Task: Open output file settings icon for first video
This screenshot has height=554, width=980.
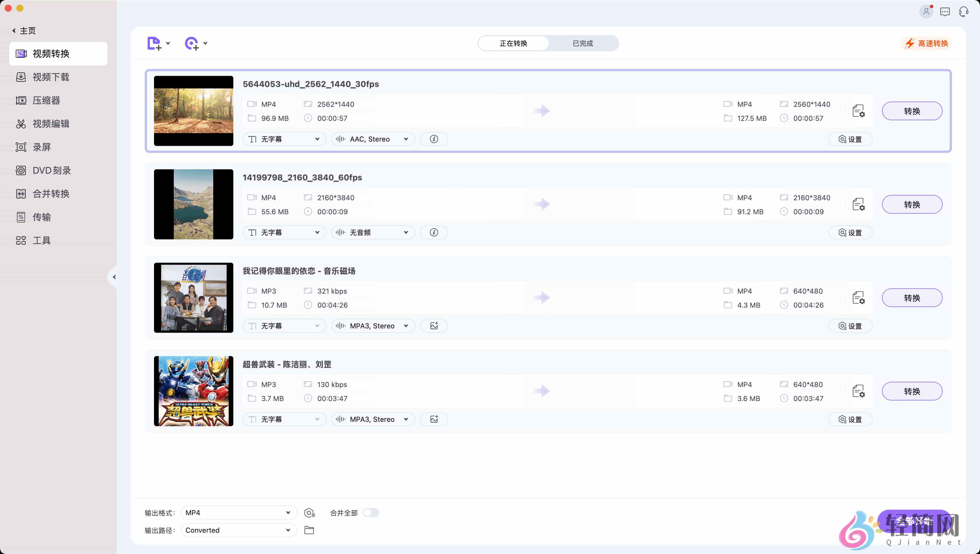Action: (858, 111)
